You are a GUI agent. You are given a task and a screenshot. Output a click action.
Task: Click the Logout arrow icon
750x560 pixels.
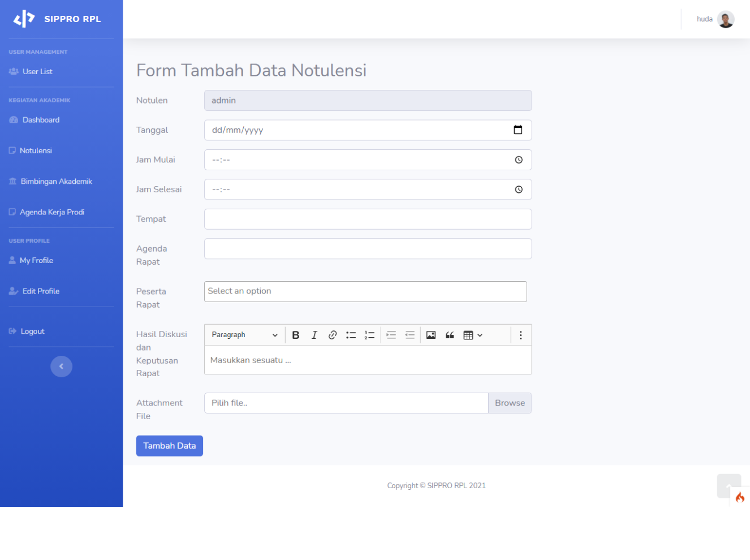(12, 331)
